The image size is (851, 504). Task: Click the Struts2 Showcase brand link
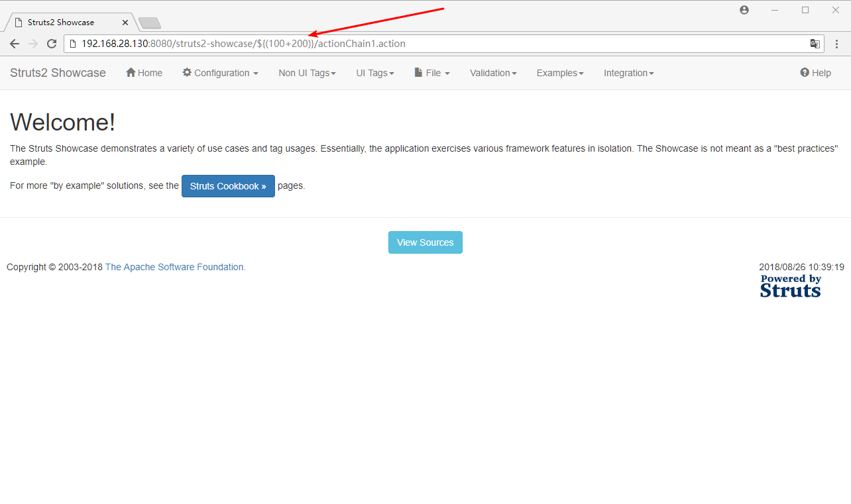(x=58, y=73)
